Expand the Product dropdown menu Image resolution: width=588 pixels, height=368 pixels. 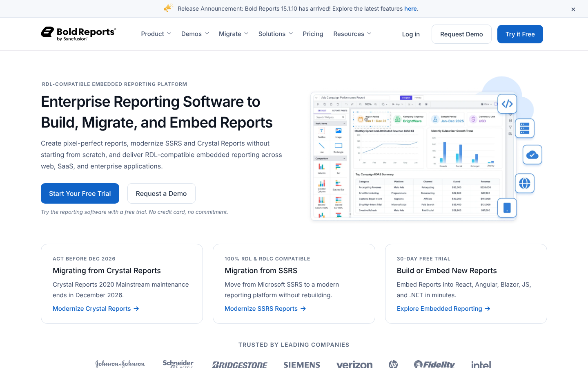156,34
